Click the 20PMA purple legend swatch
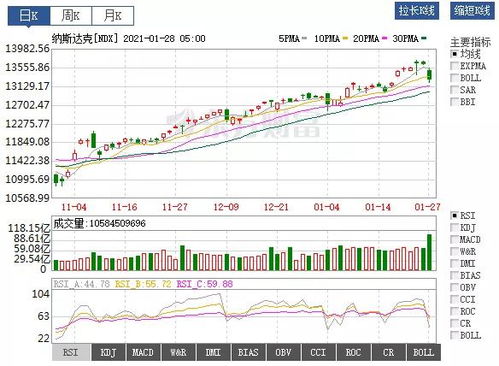 (385, 39)
